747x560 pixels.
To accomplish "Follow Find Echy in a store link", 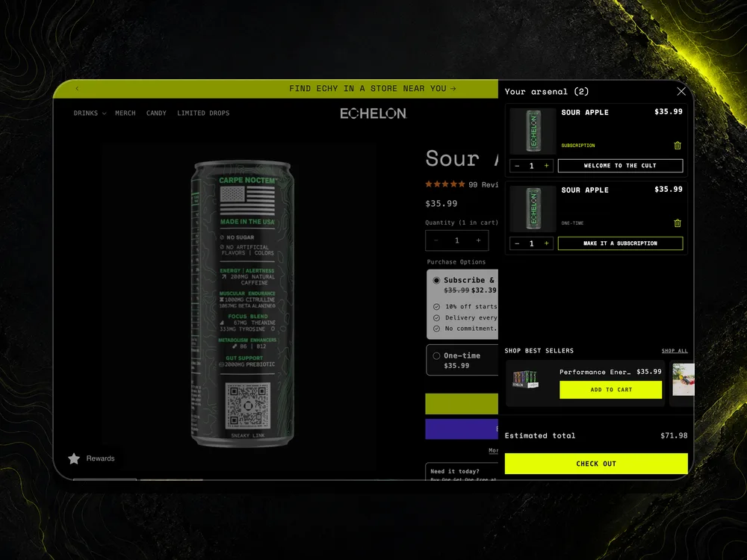I will coord(373,89).
